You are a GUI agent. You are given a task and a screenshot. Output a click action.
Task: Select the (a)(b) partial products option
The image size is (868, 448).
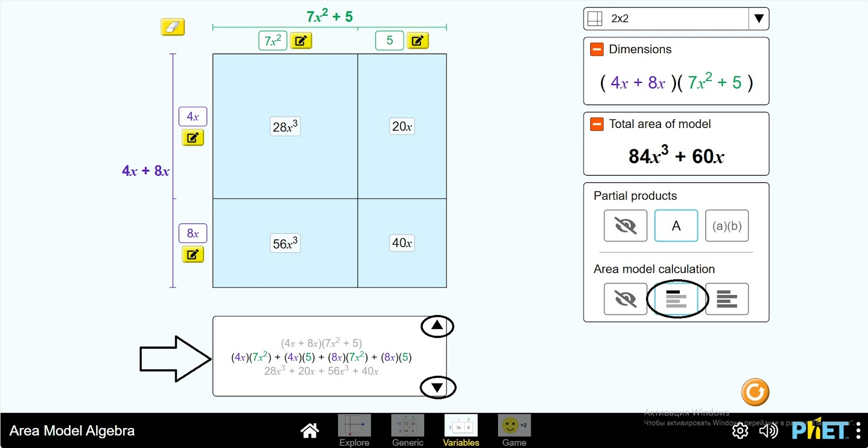(726, 226)
